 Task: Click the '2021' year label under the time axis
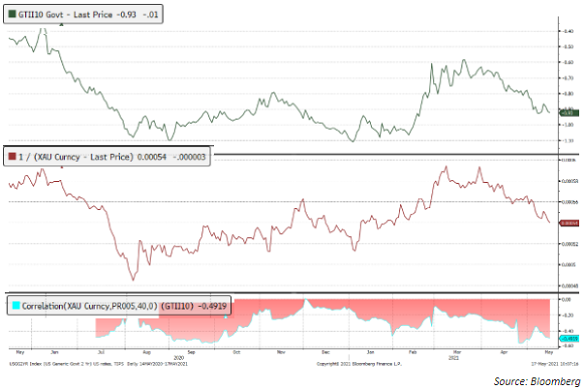click(453, 358)
